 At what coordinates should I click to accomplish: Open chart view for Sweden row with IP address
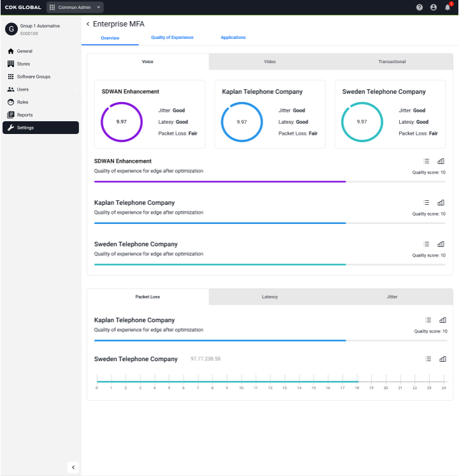tap(442, 359)
